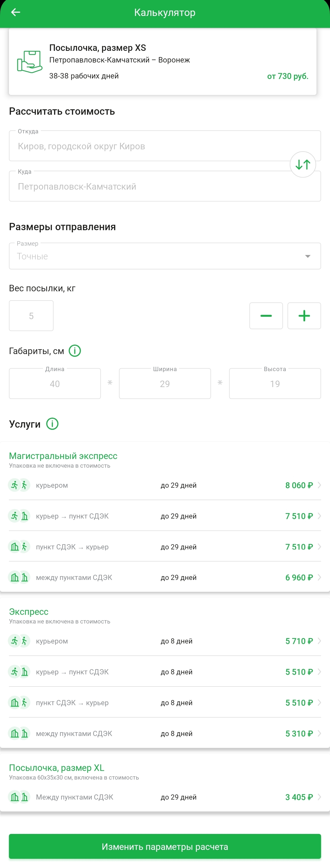Image resolution: width=330 pixels, height=868 pixels.
Task: Select Магистральный экспресс курьером for 8 060 ₽
Action: [x=165, y=485]
